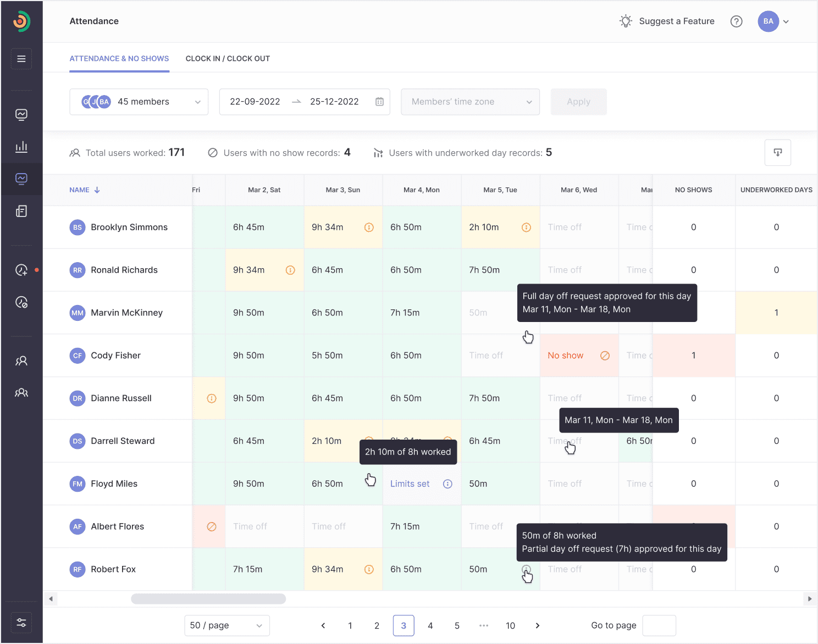Select the Attendance & No Shows tab
Viewport: 818px width, 644px height.
coord(119,59)
